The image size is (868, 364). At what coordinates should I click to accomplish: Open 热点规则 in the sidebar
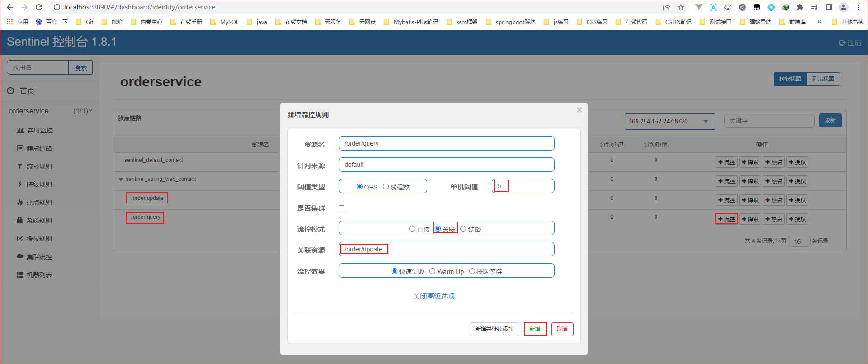pos(34,203)
